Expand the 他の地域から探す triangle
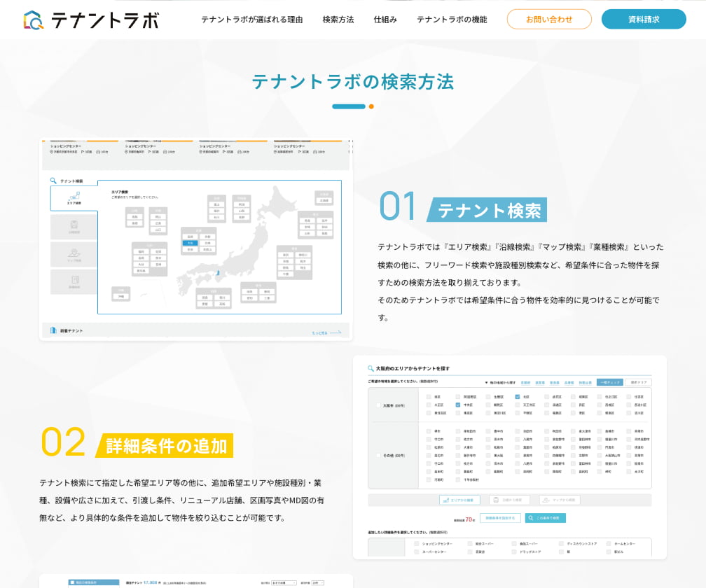Screen dimensions: 706x588 tap(487, 383)
